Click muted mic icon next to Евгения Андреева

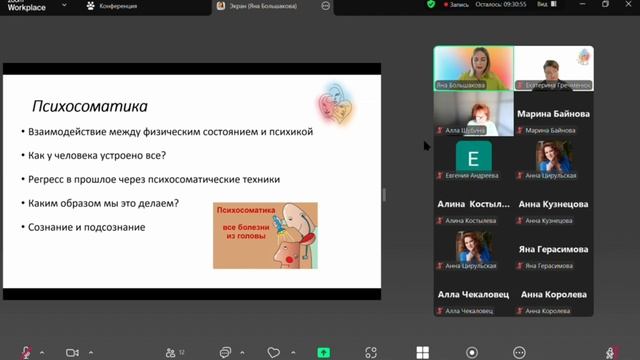click(x=440, y=176)
